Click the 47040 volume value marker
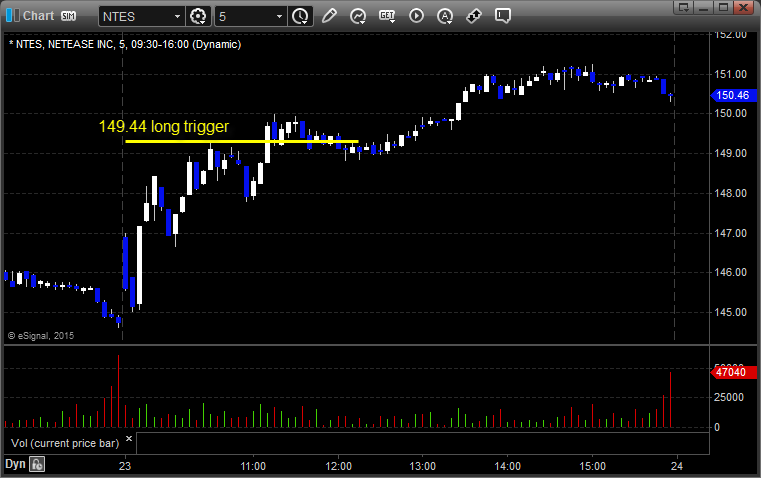Image resolution: width=761 pixels, height=478 pixels. pyautogui.click(x=733, y=372)
